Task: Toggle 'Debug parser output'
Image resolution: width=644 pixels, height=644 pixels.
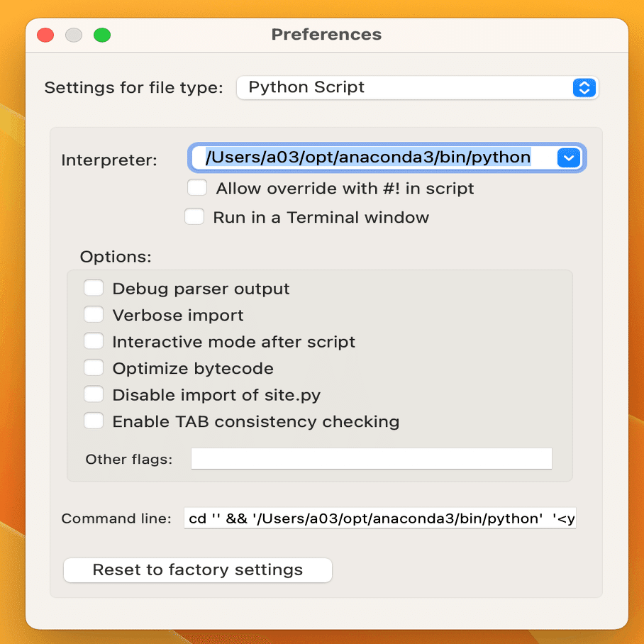Action: coord(94,287)
